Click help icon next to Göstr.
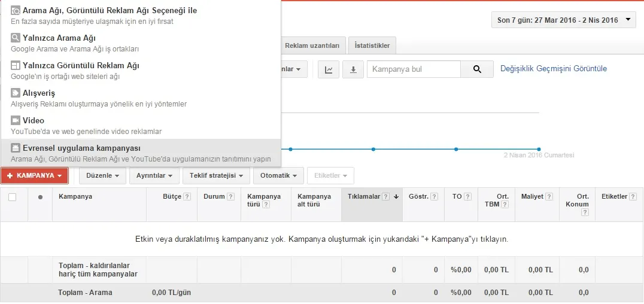644x304 pixels. tap(435, 197)
